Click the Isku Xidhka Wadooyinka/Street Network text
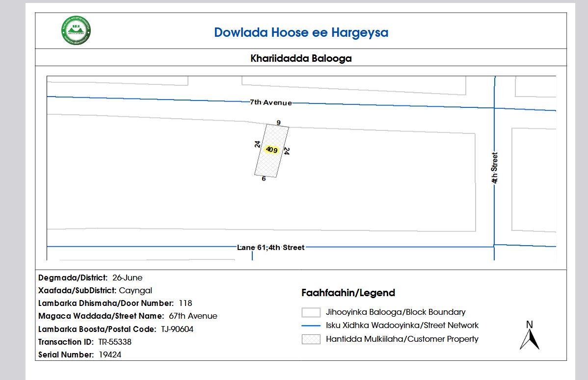 pyautogui.click(x=402, y=325)
